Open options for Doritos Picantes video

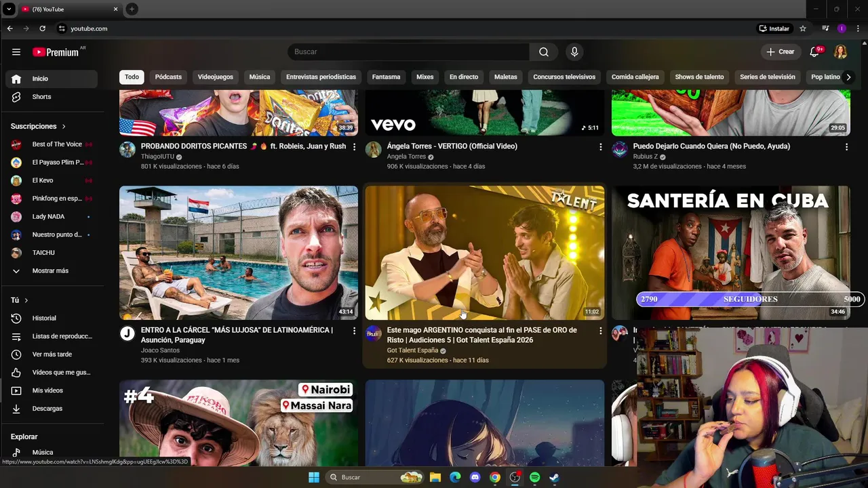(x=354, y=147)
